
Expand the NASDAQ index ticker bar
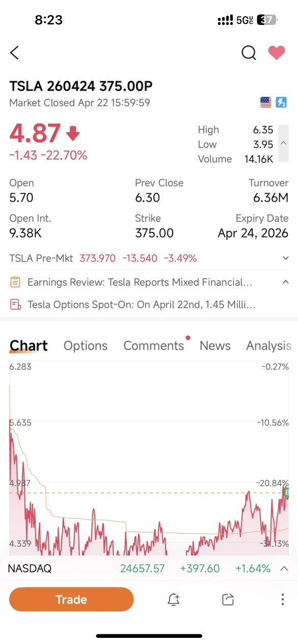click(x=284, y=569)
